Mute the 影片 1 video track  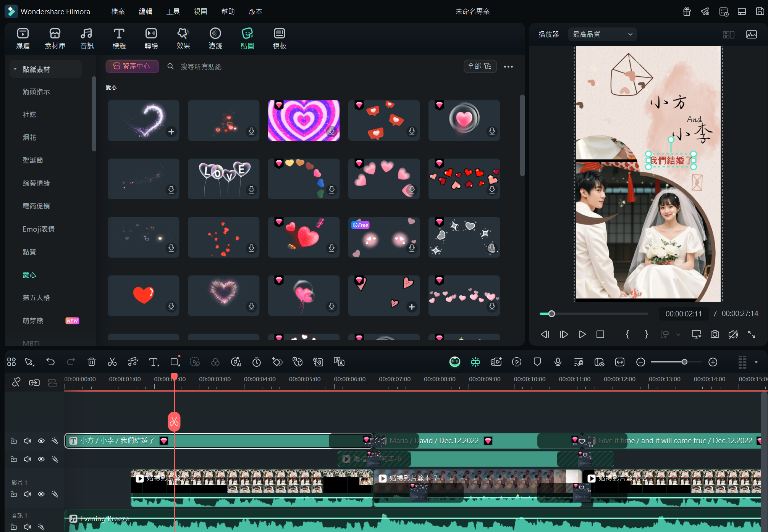pos(27,494)
